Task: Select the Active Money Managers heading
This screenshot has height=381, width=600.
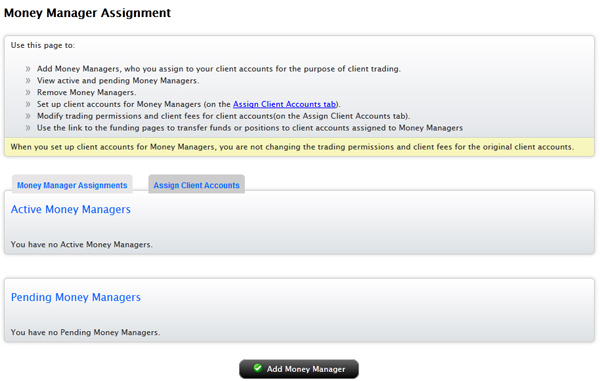Action: coord(71,209)
